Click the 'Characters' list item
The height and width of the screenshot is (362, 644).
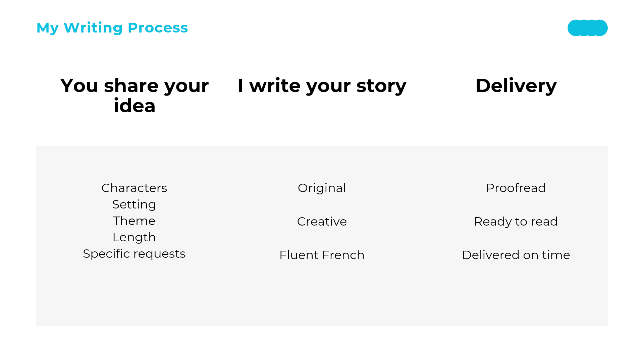click(x=134, y=188)
